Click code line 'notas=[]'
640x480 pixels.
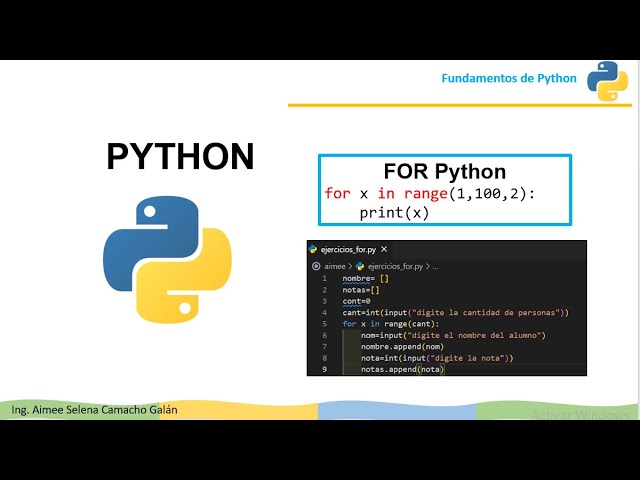pos(361,290)
